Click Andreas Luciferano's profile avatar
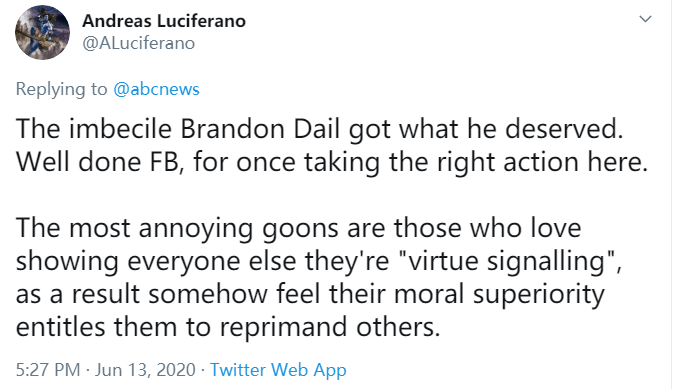 coord(43,32)
